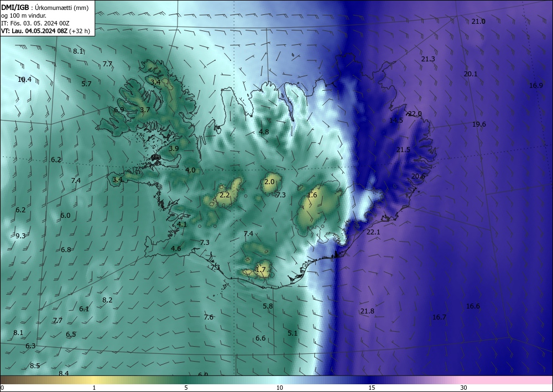This screenshot has width=553, height=392.
Task: Select the 'IT: Fös. 03. 05. 2024 00Z' line
Action: (x=35, y=23)
